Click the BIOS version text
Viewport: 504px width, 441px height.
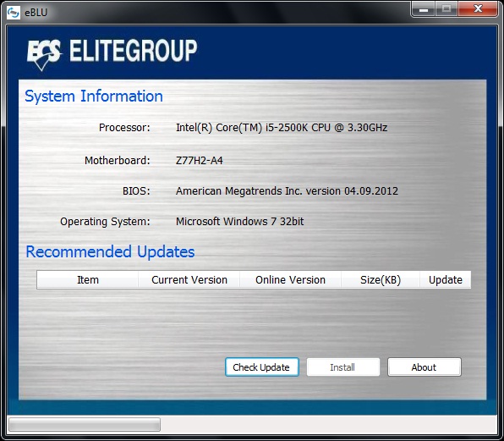coord(287,191)
